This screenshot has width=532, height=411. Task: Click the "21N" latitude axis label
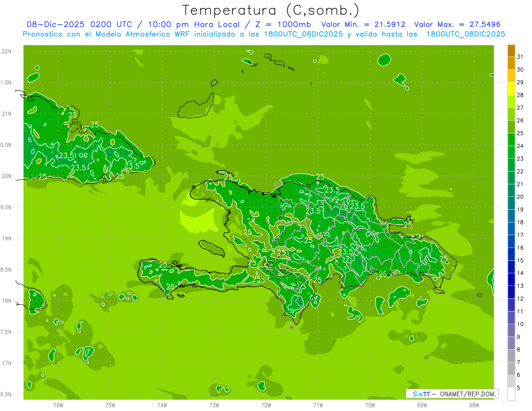click(x=7, y=114)
